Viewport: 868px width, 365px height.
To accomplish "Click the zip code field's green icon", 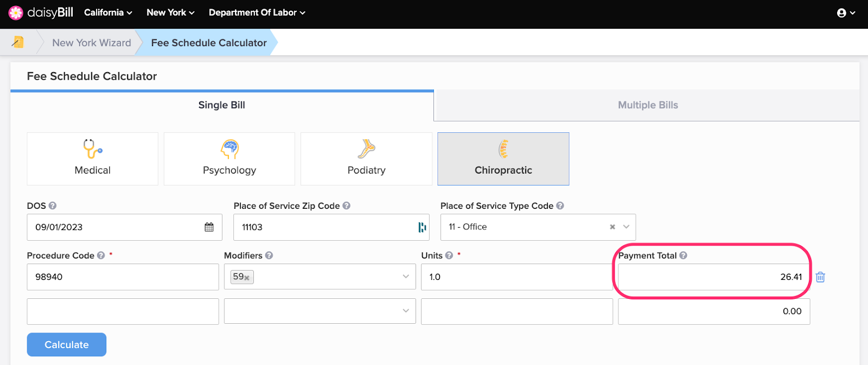I will (422, 227).
